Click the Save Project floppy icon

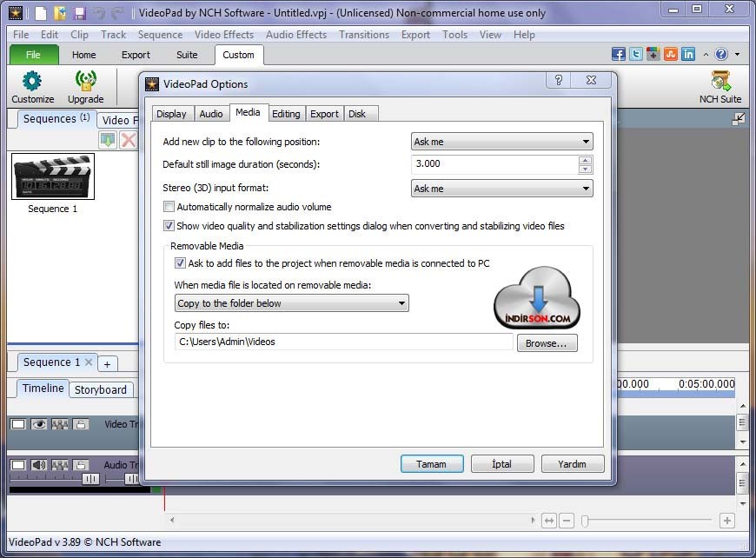point(80,13)
